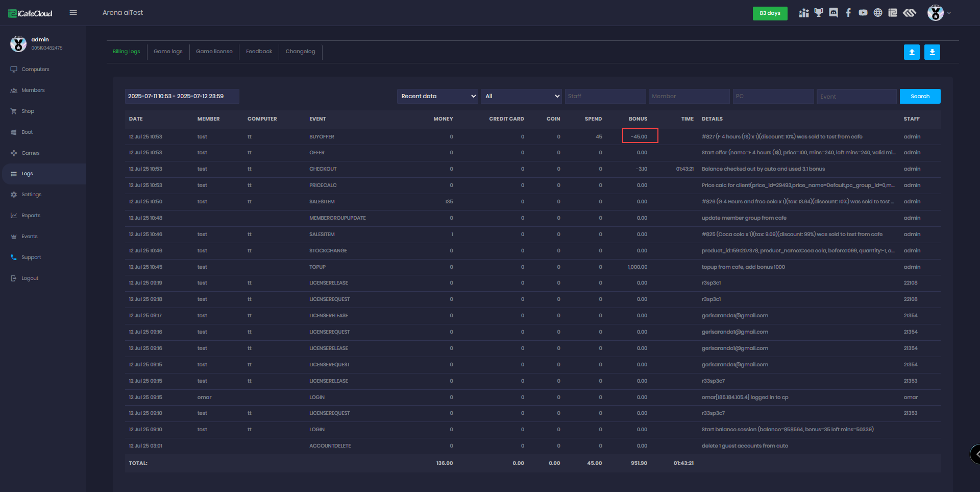Open the Recent data dropdown

437,96
